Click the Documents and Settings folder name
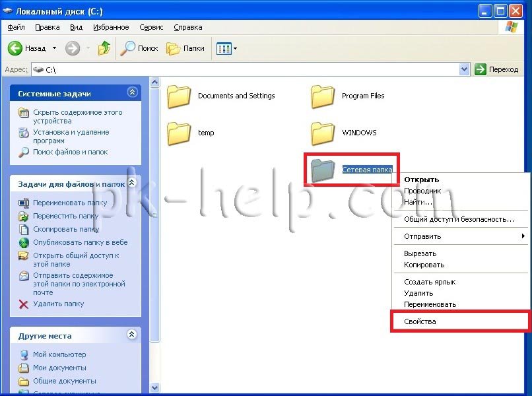Screen dimensions: 532x396 [x=236, y=96]
